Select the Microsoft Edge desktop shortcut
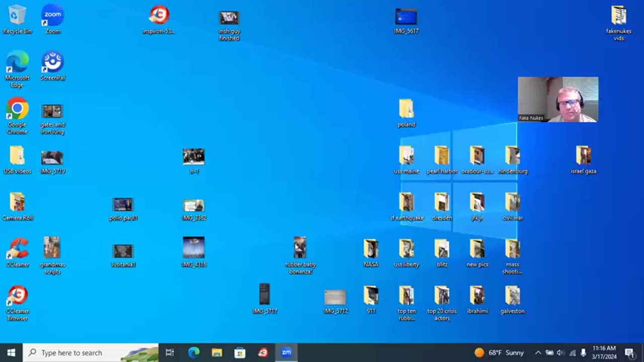This screenshot has width=644, height=362. click(17, 70)
